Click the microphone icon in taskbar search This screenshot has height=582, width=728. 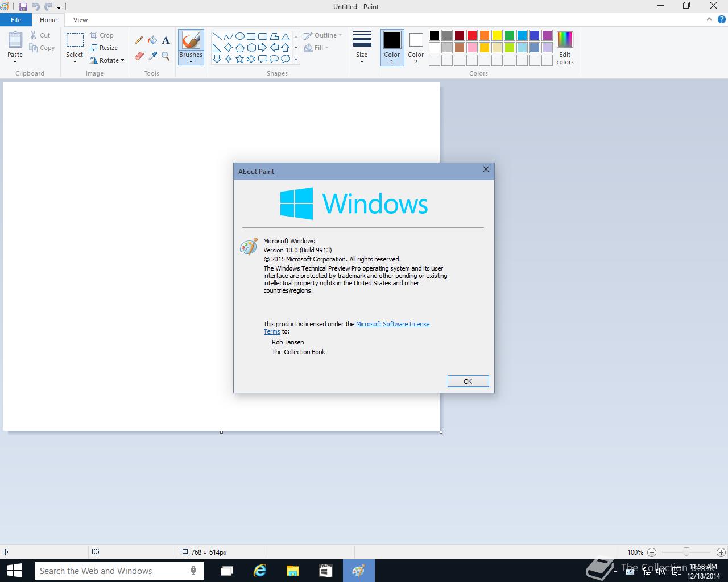click(x=193, y=571)
